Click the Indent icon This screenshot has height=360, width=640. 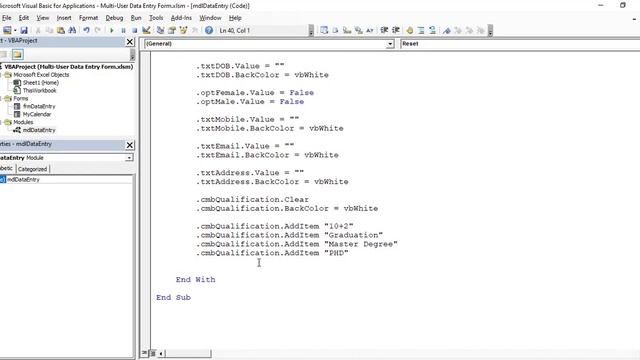pyautogui.click(x=384, y=30)
